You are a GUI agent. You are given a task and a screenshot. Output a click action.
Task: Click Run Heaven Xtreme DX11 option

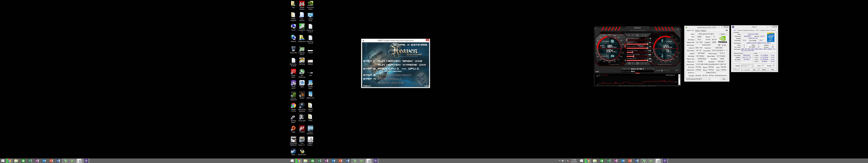(x=402, y=65)
